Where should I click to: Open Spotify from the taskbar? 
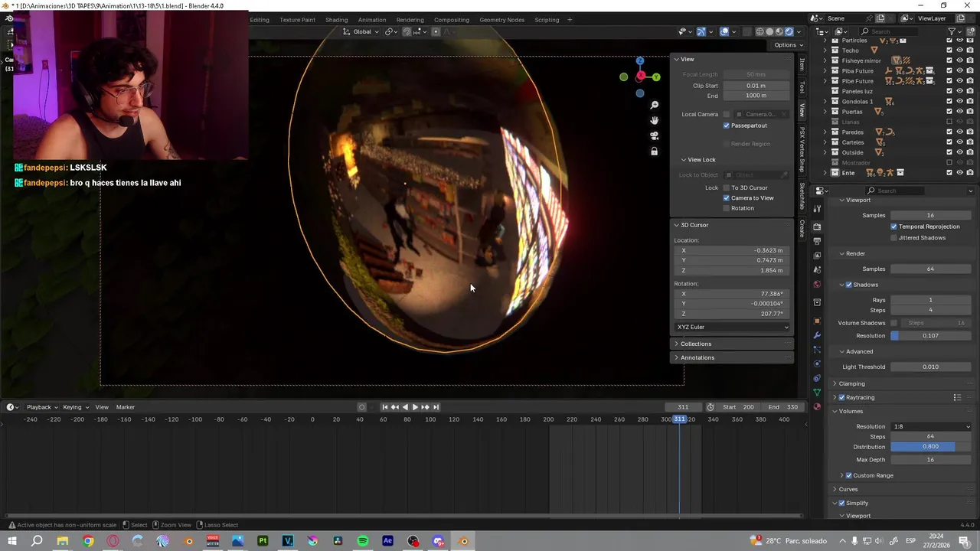(363, 541)
